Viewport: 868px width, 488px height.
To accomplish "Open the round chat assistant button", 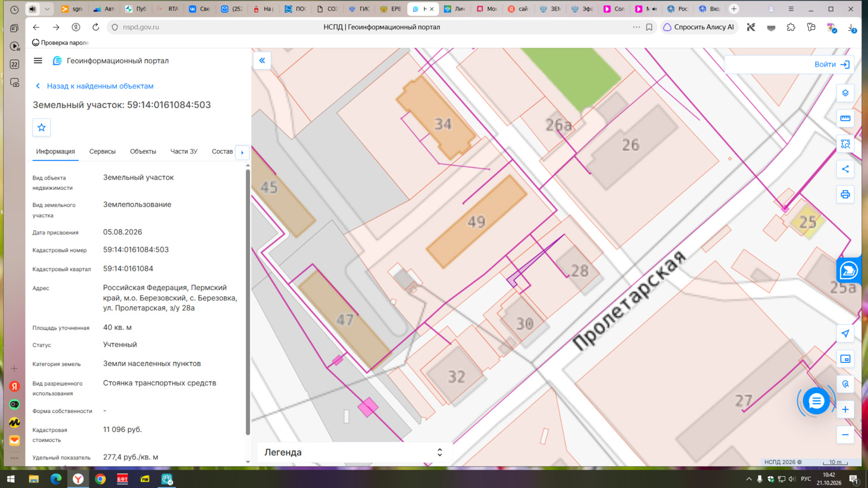I will click(x=816, y=401).
